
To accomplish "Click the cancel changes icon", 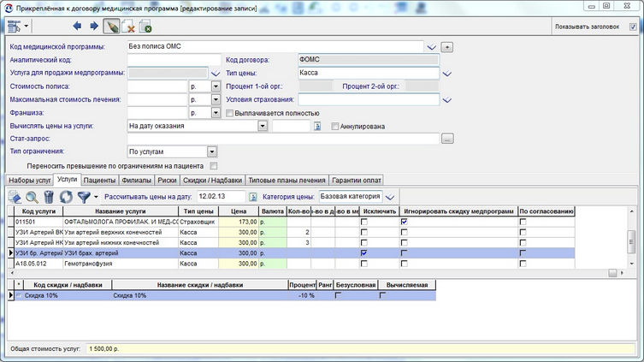I will click(x=128, y=27).
